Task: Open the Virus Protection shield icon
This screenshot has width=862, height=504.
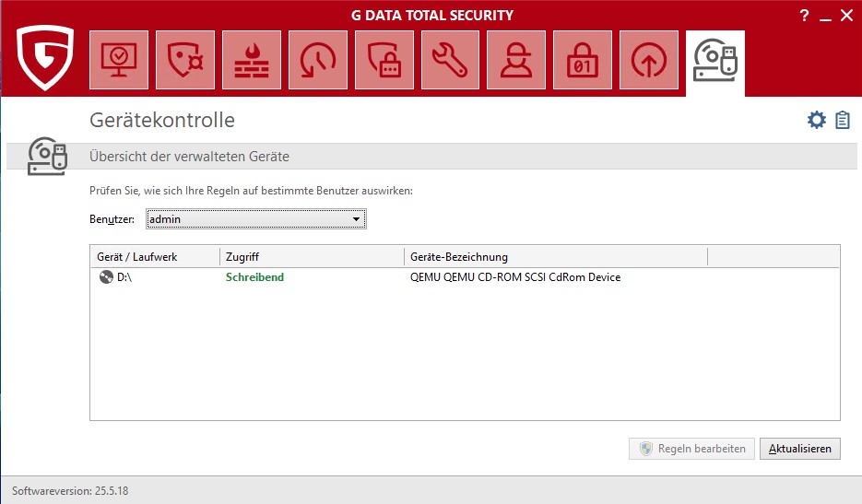Action: [185, 60]
